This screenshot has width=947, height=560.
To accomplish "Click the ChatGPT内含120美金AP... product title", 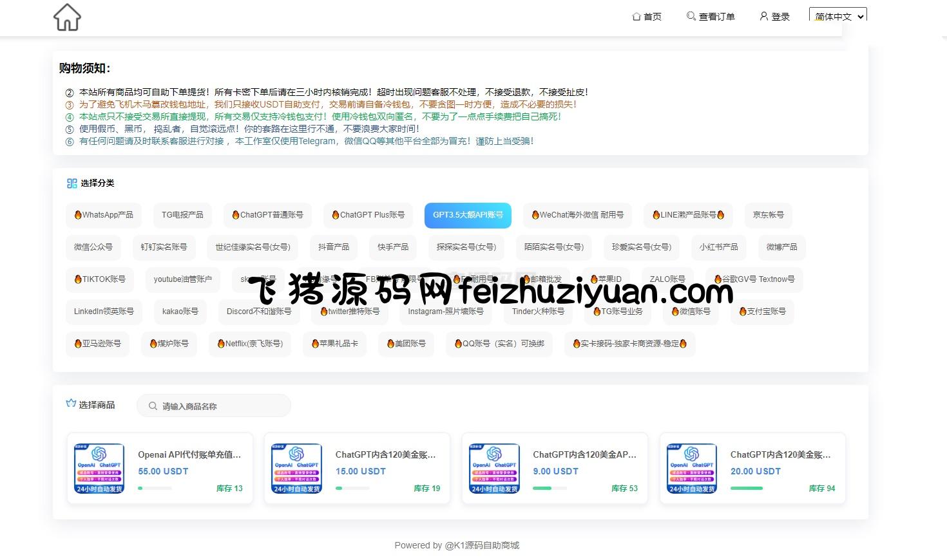I will pyautogui.click(x=584, y=454).
